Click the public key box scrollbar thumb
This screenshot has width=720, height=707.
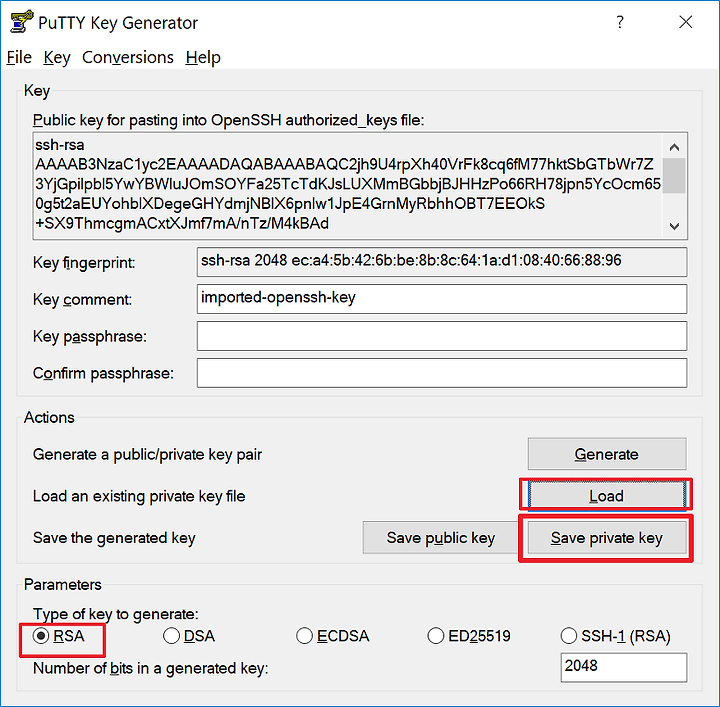674,176
